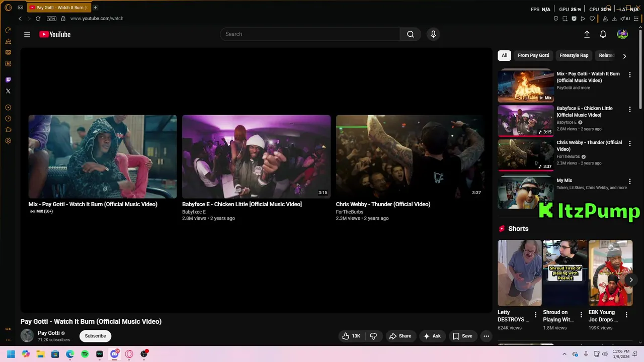Open options for Letty DESTROYS short
Screen dimensions: 644x362
coord(535,315)
